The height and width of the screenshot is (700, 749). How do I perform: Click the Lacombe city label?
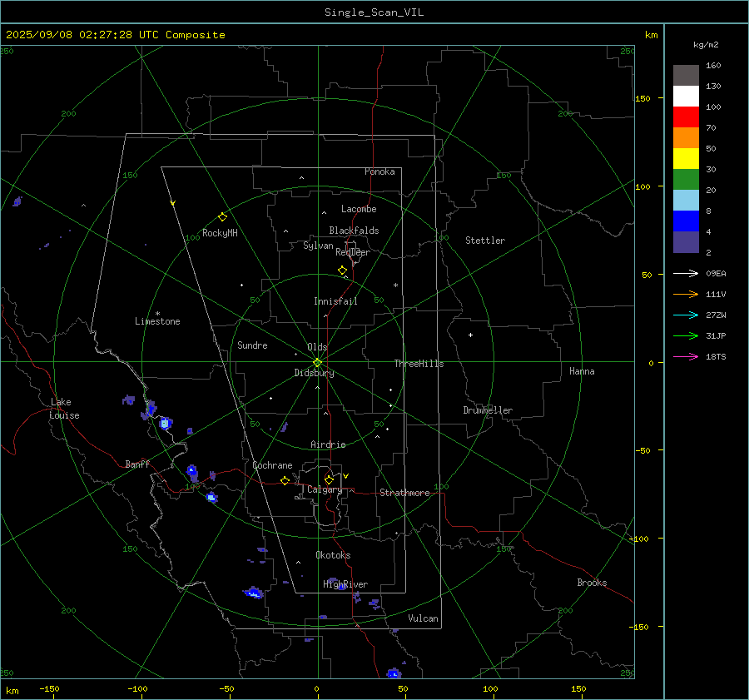(x=359, y=209)
